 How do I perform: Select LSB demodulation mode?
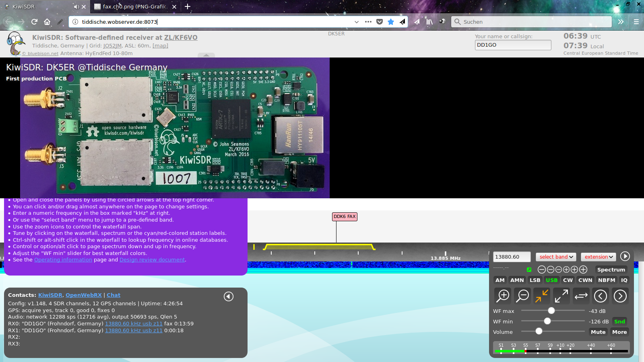535,280
